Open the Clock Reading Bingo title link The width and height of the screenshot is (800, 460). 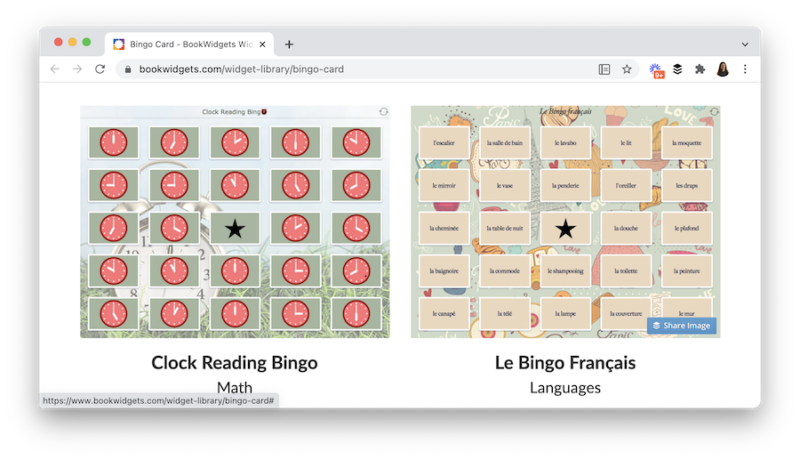coord(235,363)
